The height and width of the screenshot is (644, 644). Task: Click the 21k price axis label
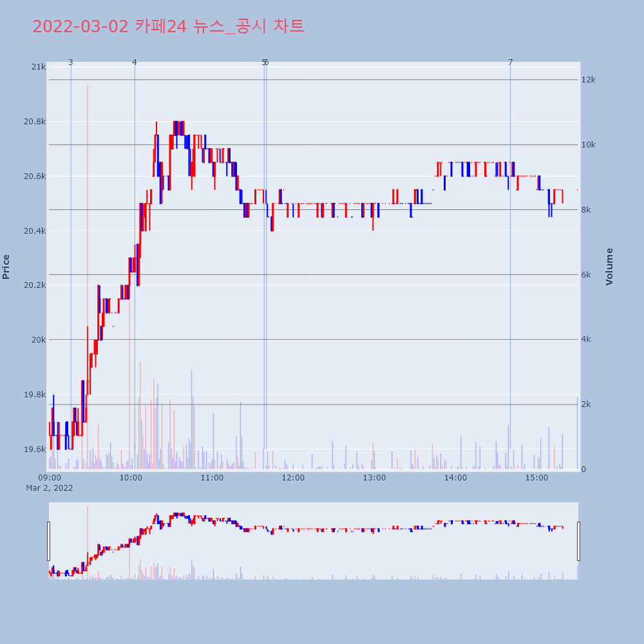39,67
